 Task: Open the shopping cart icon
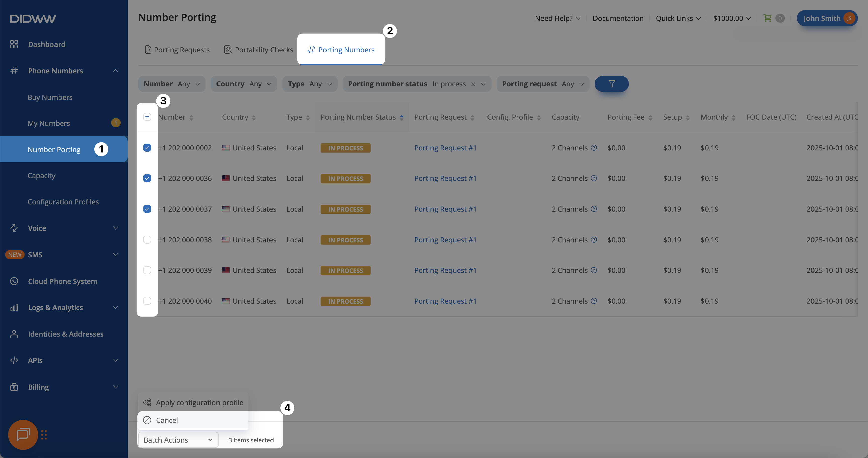click(x=767, y=18)
